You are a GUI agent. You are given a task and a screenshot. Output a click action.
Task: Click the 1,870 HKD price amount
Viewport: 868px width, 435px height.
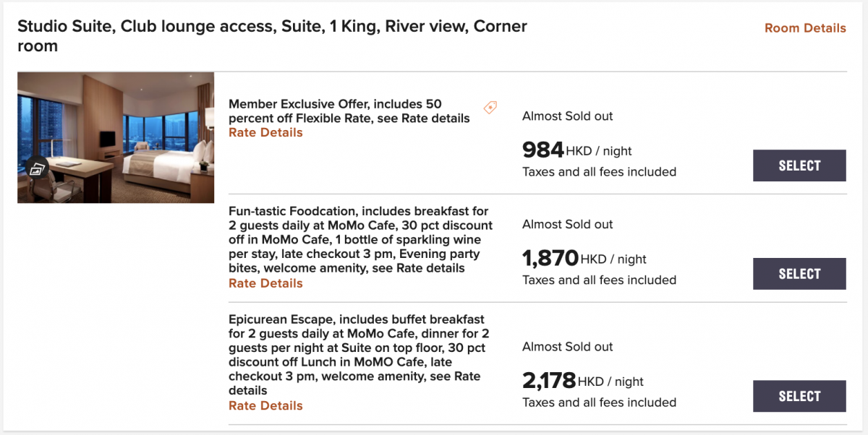[x=550, y=259]
